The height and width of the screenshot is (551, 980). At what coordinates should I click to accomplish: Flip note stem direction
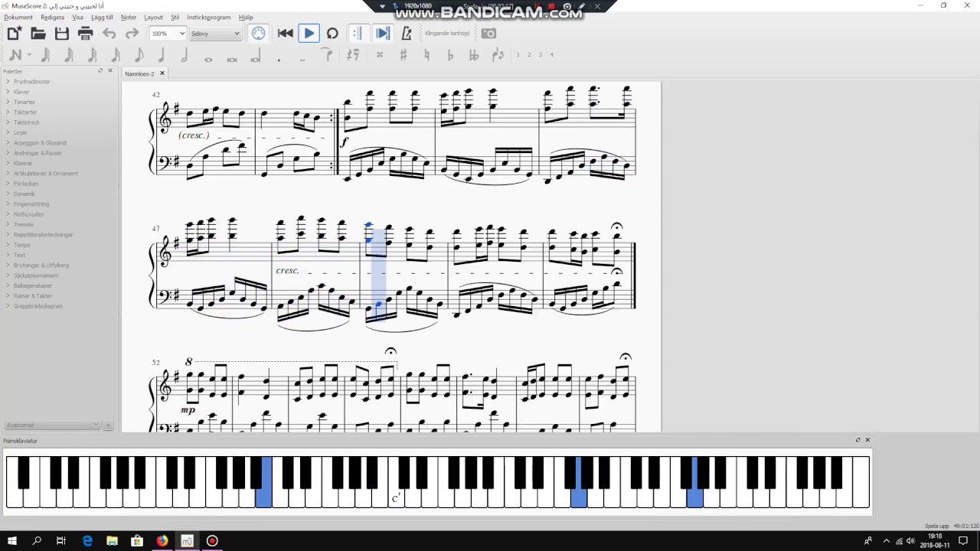click(498, 55)
